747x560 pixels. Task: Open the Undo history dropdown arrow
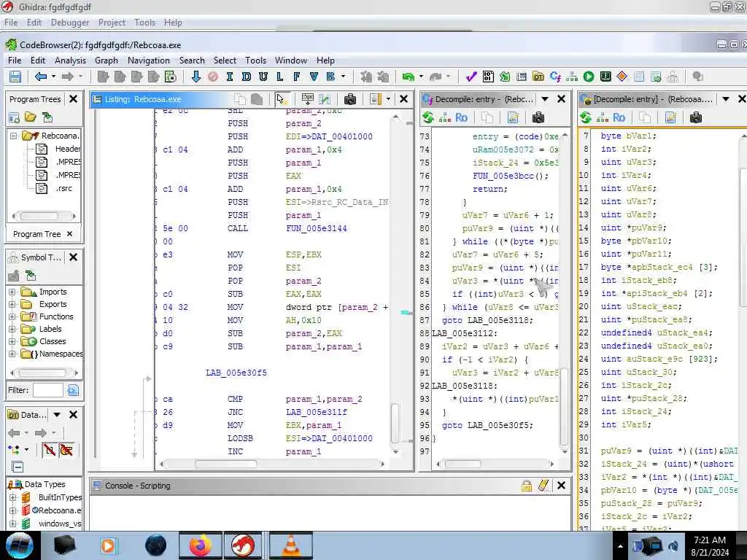tap(421, 76)
